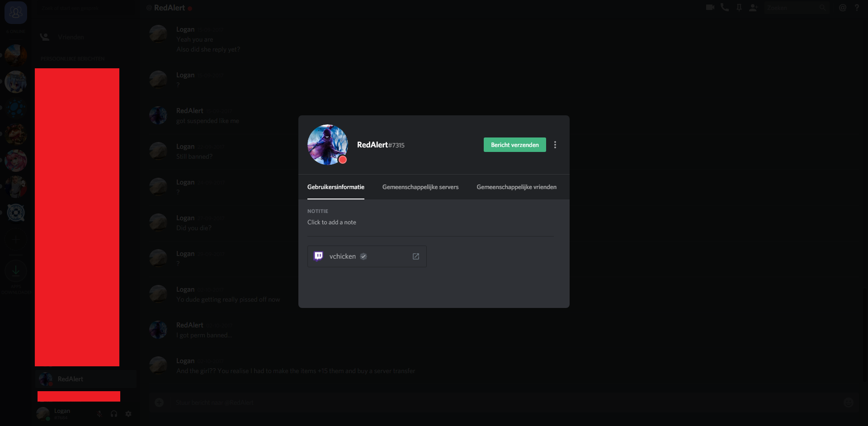Viewport: 868px width, 426px height.
Task: Start a voice call
Action: 725,8
